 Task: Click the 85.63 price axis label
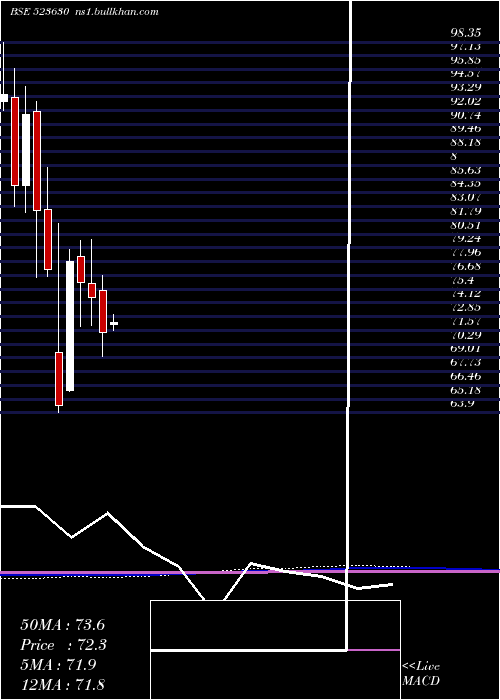point(465,170)
